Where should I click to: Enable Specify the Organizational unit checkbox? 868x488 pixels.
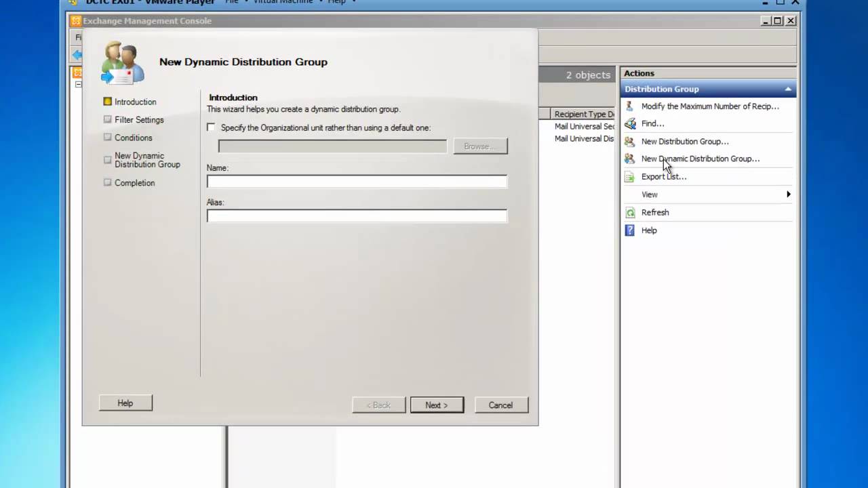[x=211, y=127]
